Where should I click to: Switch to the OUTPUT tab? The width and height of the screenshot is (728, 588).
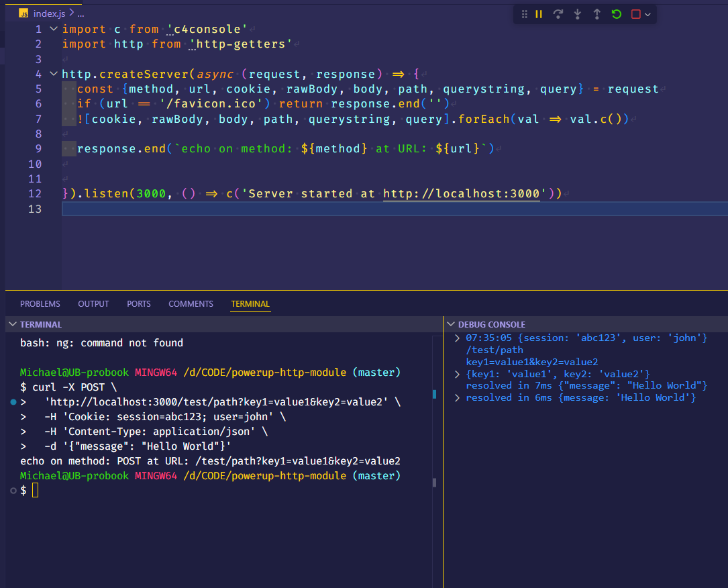pos(93,304)
